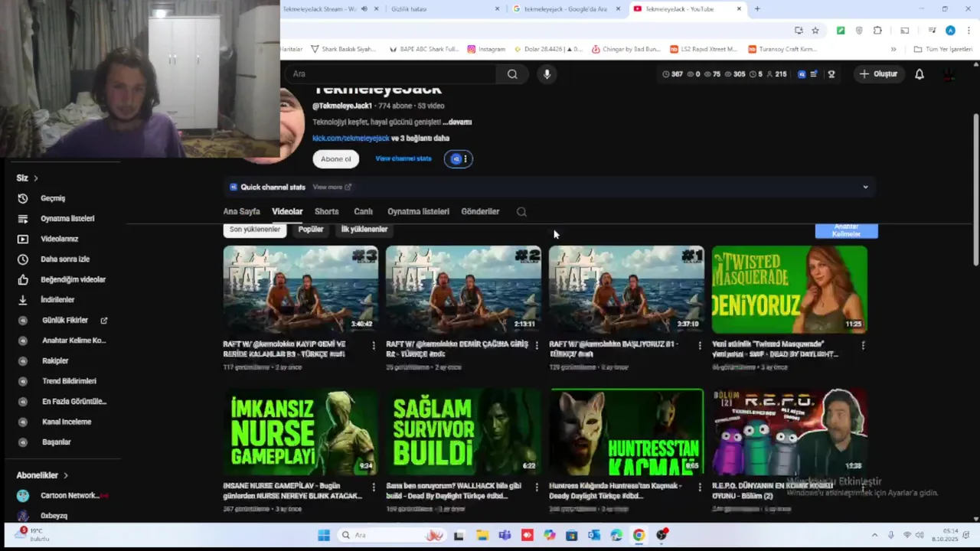
Task: Open the Oynatma listeleri channel tab
Action: click(x=418, y=212)
